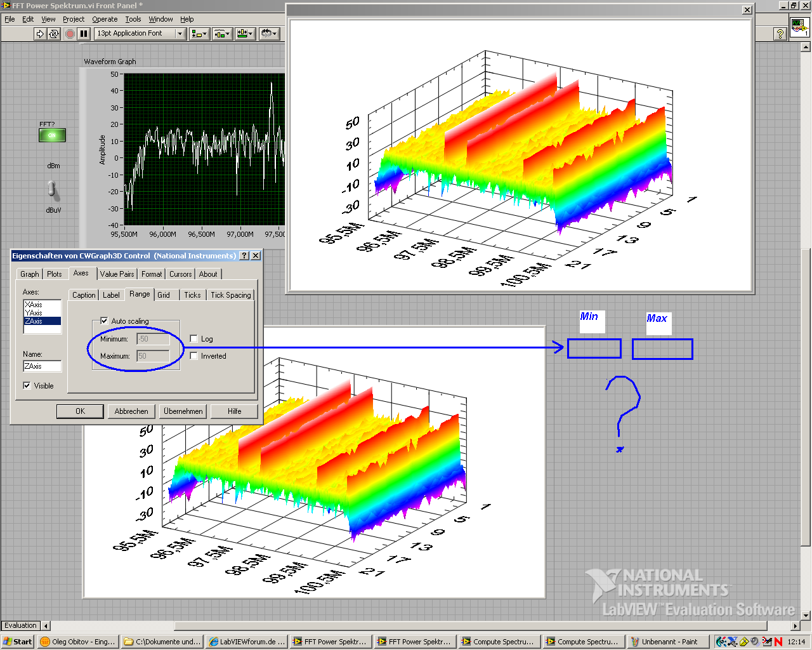Open the Project menu

tap(74, 19)
